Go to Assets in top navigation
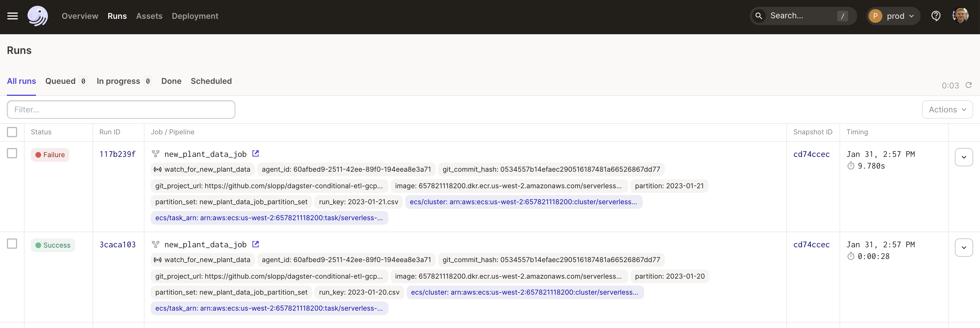The image size is (980, 328). click(x=149, y=16)
